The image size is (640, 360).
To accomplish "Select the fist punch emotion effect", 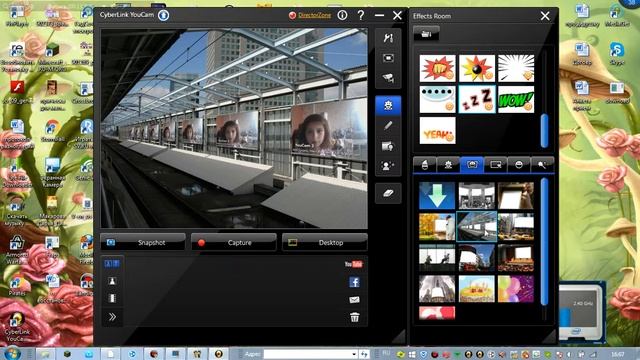I will coord(437,68).
